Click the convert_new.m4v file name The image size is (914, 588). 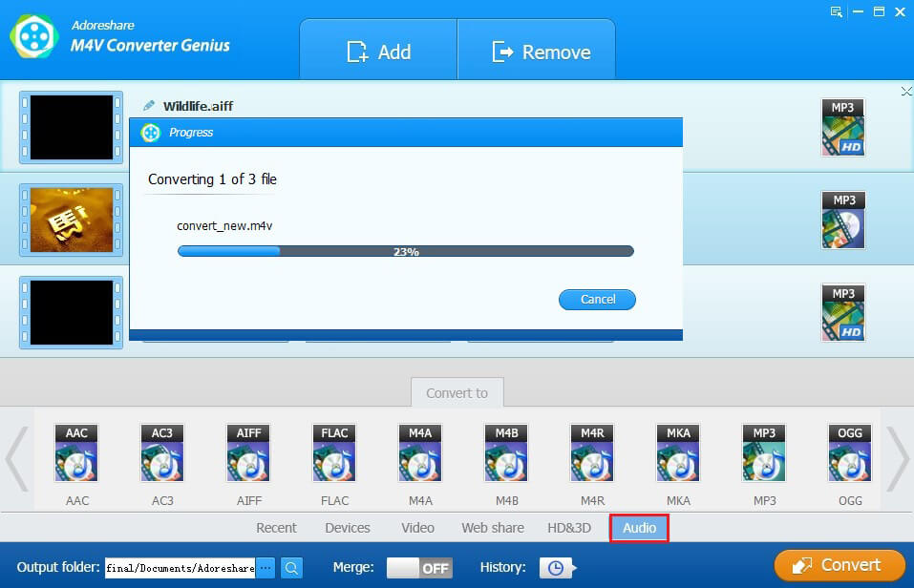224,225
